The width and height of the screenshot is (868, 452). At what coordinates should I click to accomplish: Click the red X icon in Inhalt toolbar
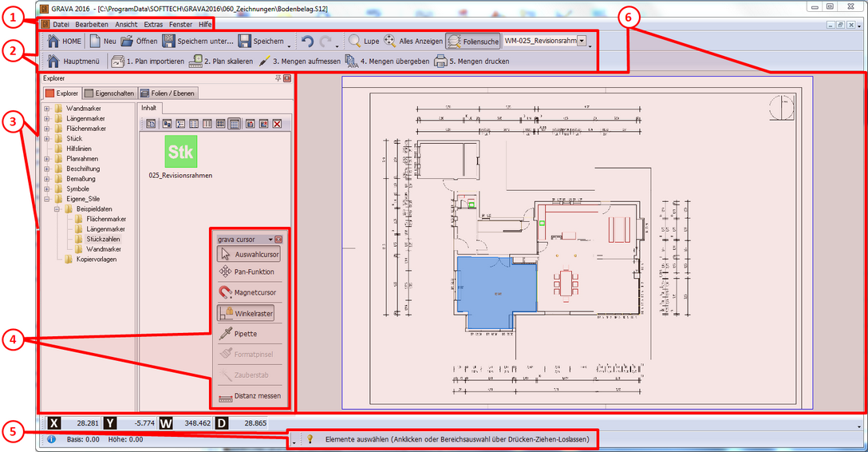tap(278, 124)
